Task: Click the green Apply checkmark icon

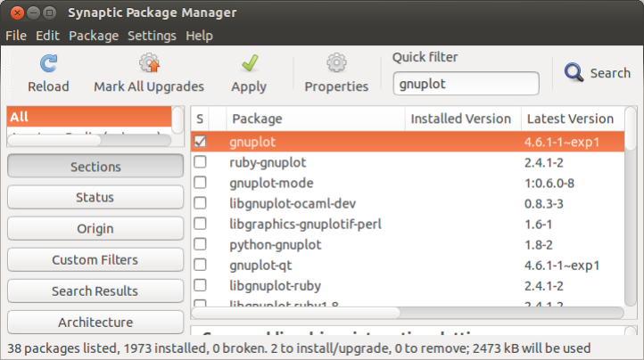Action: [249, 64]
